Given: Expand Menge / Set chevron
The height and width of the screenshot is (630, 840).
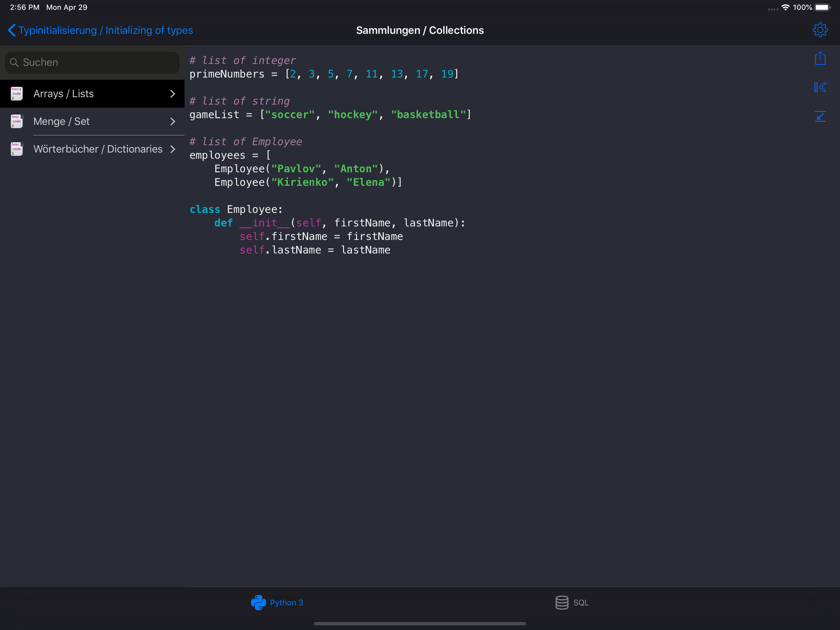Looking at the screenshot, I should [x=173, y=121].
